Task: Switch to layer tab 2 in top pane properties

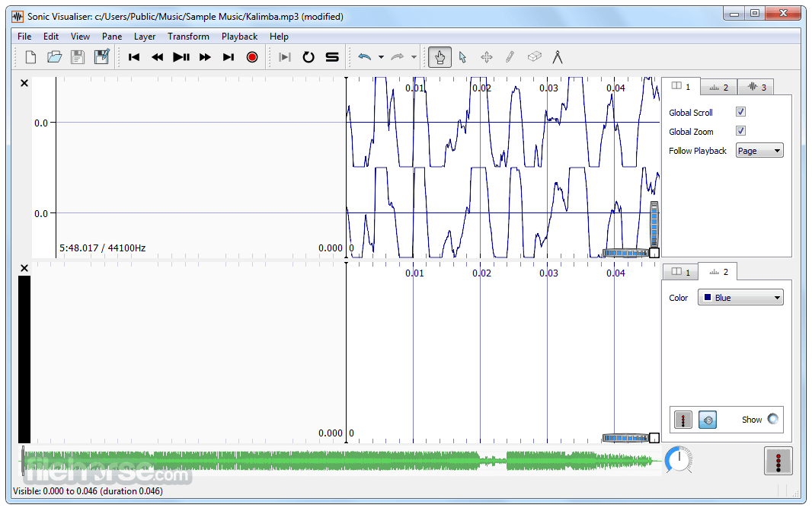Action: [x=719, y=88]
